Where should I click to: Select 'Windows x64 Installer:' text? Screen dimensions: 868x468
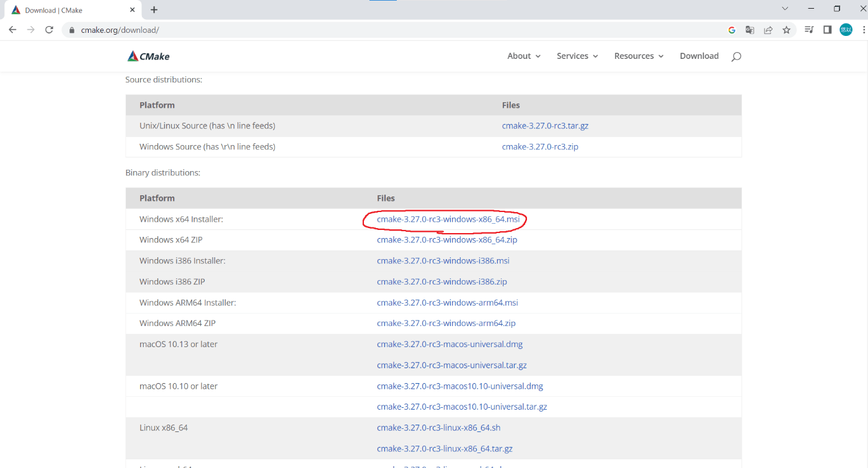(x=181, y=219)
